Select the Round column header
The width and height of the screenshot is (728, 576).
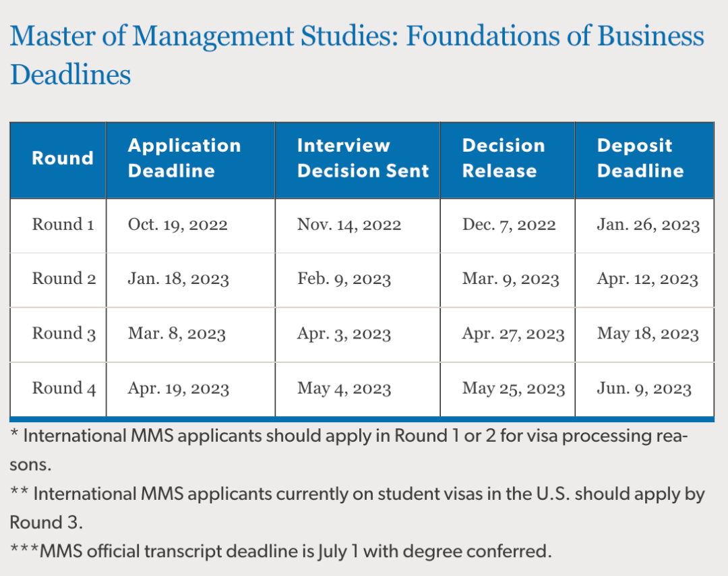point(63,159)
